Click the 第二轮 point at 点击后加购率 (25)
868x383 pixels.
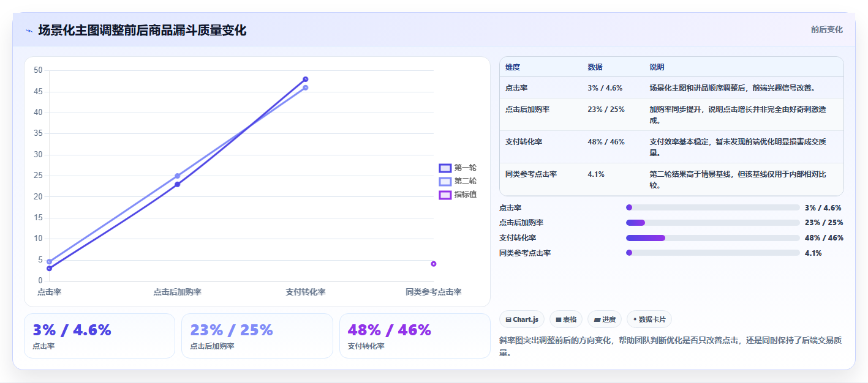coord(177,176)
